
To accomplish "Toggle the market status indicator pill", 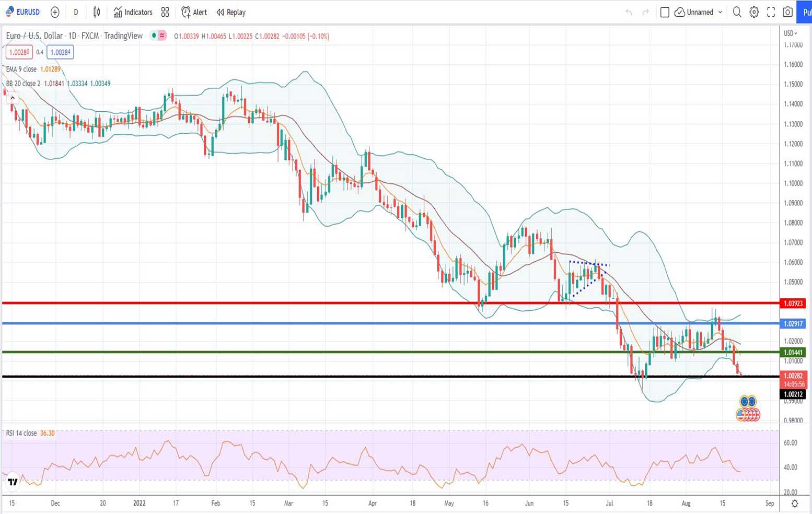I will tap(158, 36).
